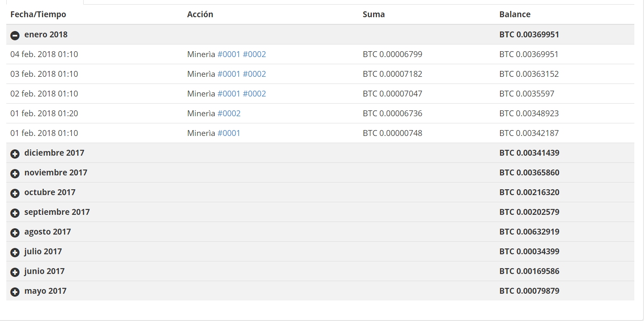Select date 01 feb. 2018 01:10
Image resolution: width=644 pixels, height=321 pixels.
click(44, 133)
